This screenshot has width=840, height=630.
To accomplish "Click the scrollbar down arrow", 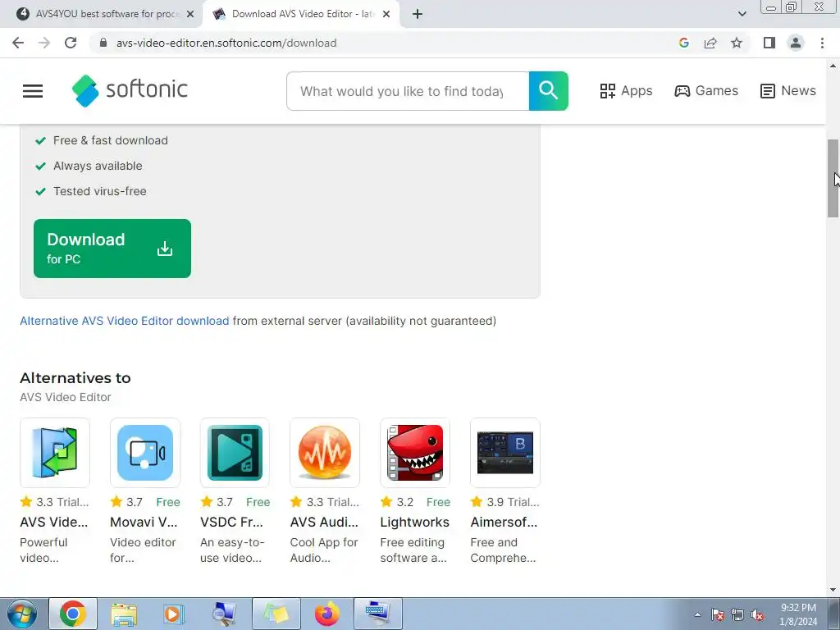I will 833,591.
